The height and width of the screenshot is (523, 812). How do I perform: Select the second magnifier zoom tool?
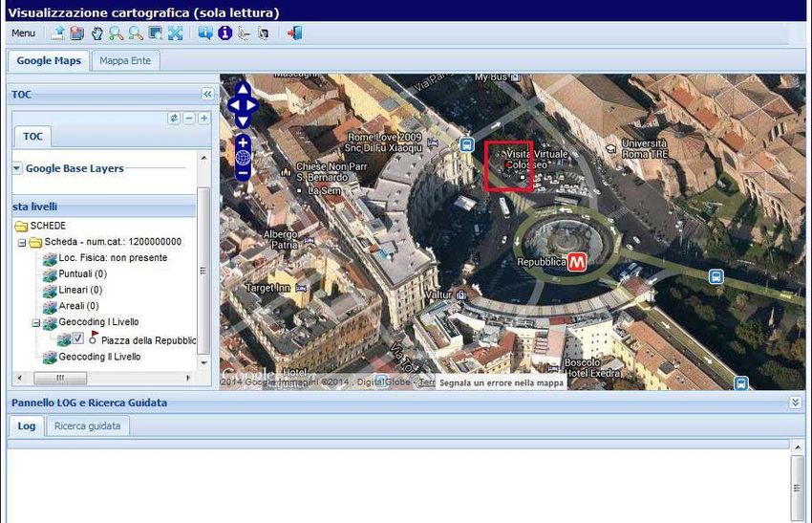pyautogui.click(x=136, y=33)
